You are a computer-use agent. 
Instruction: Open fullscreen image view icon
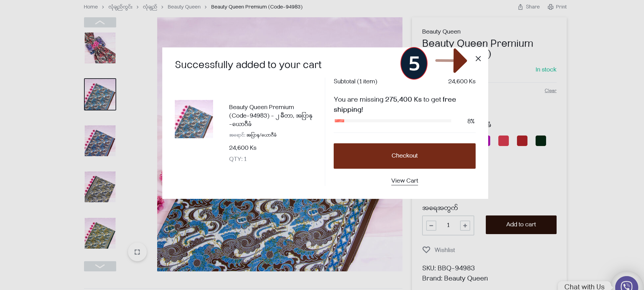[x=137, y=252]
